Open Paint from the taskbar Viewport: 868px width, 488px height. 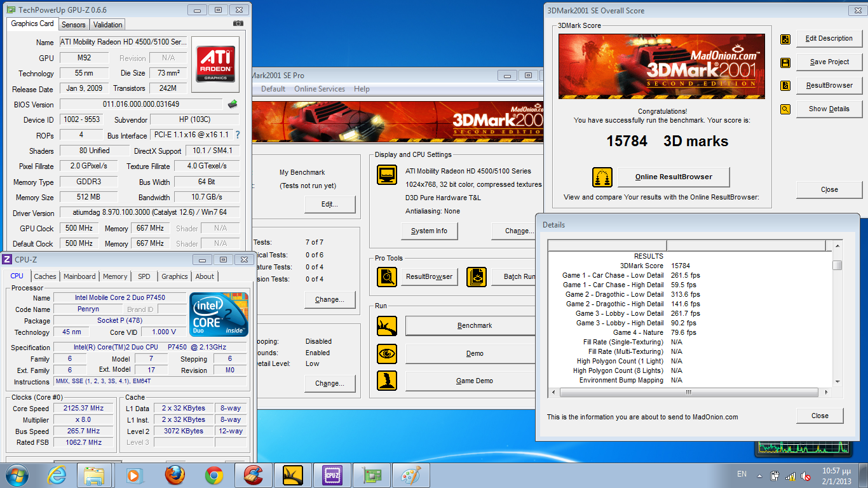pyautogui.click(x=411, y=475)
